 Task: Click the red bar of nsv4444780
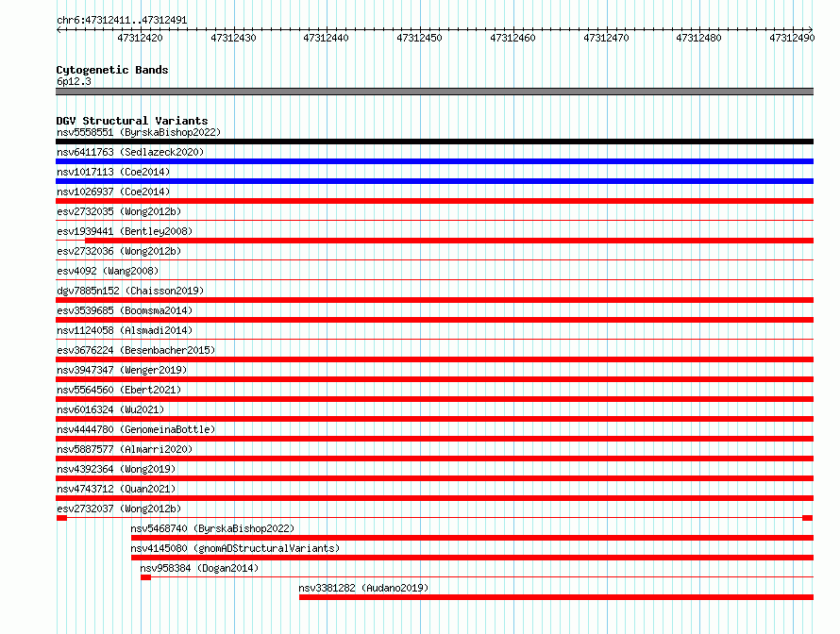(x=434, y=439)
